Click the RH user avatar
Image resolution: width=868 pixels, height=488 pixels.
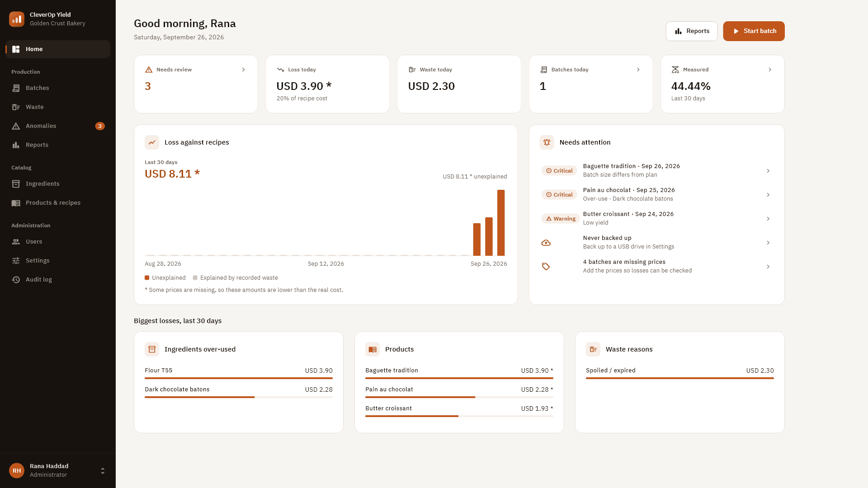[x=17, y=470]
